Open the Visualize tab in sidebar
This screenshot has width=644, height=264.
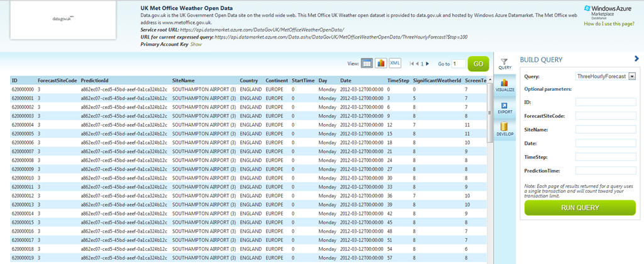(504, 86)
